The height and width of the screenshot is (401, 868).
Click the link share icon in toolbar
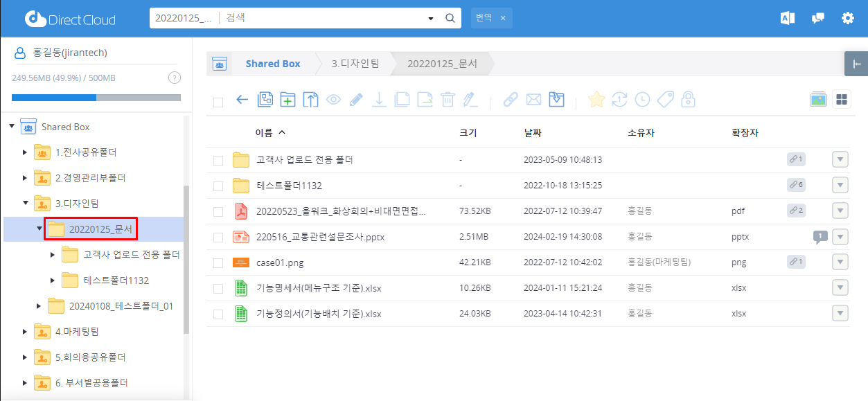(x=511, y=100)
